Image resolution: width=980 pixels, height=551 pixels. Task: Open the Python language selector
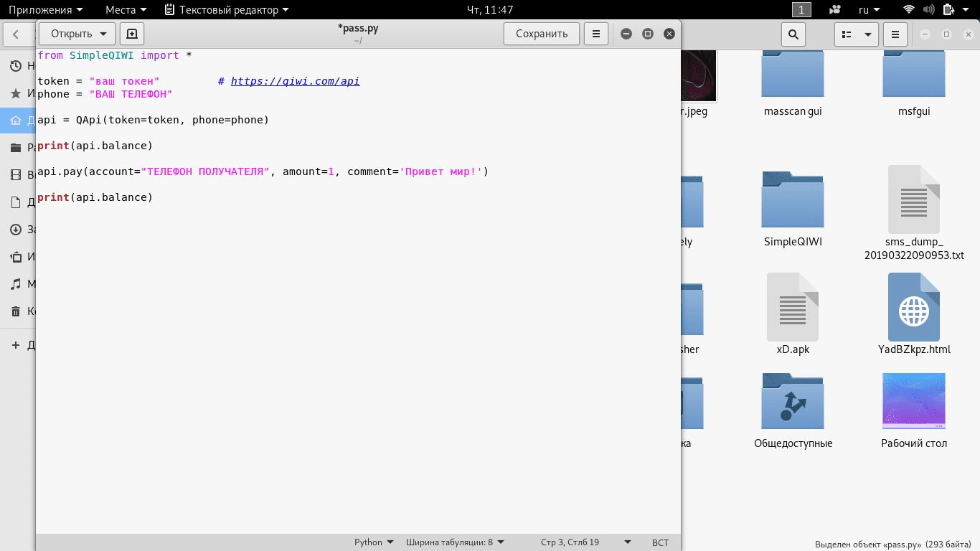[x=374, y=542]
